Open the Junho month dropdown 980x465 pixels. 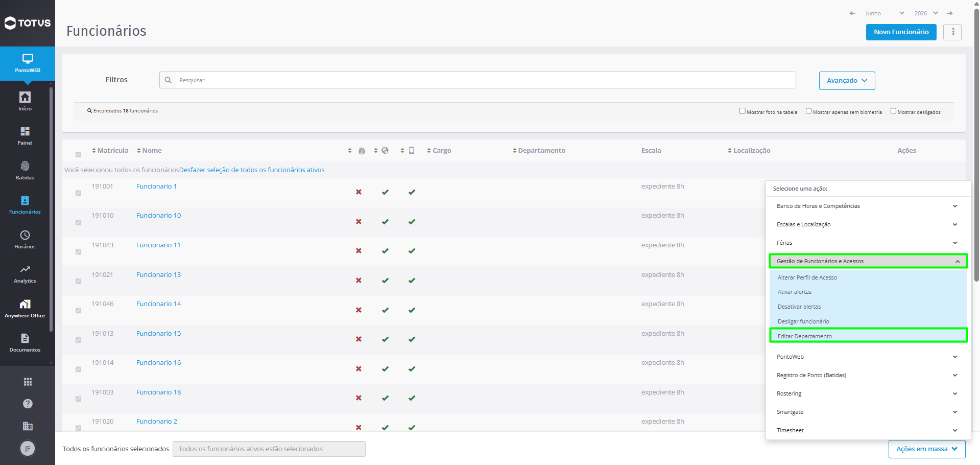885,13
